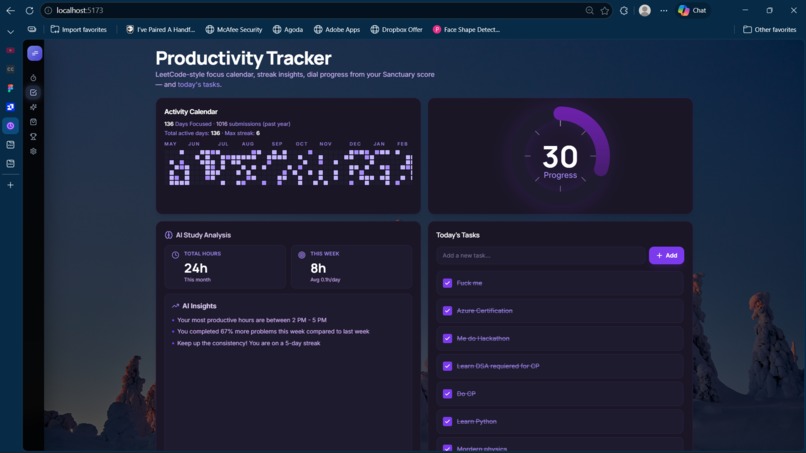Viewport: 806px width, 453px height.
Task: Open the trophy achievements icon in the sidebar
Action: (33, 137)
